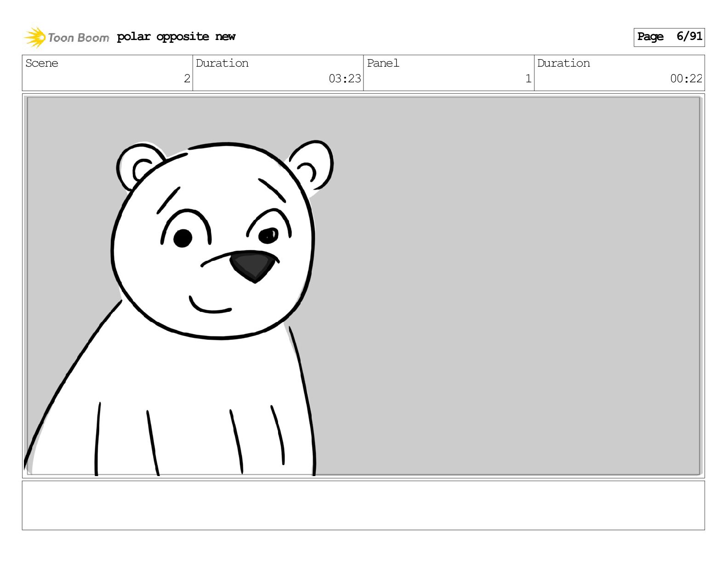Click the polar bear storyboard panel image
Image resolution: width=728 pixels, height=563 pixels.
[x=363, y=286]
